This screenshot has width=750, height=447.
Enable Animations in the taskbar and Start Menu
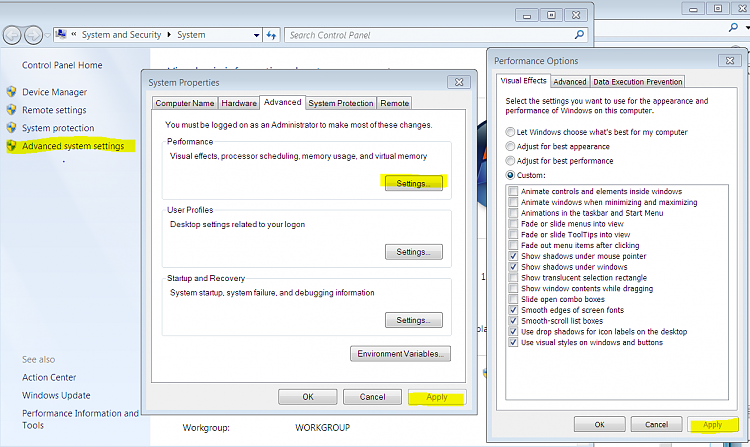[x=513, y=213]
